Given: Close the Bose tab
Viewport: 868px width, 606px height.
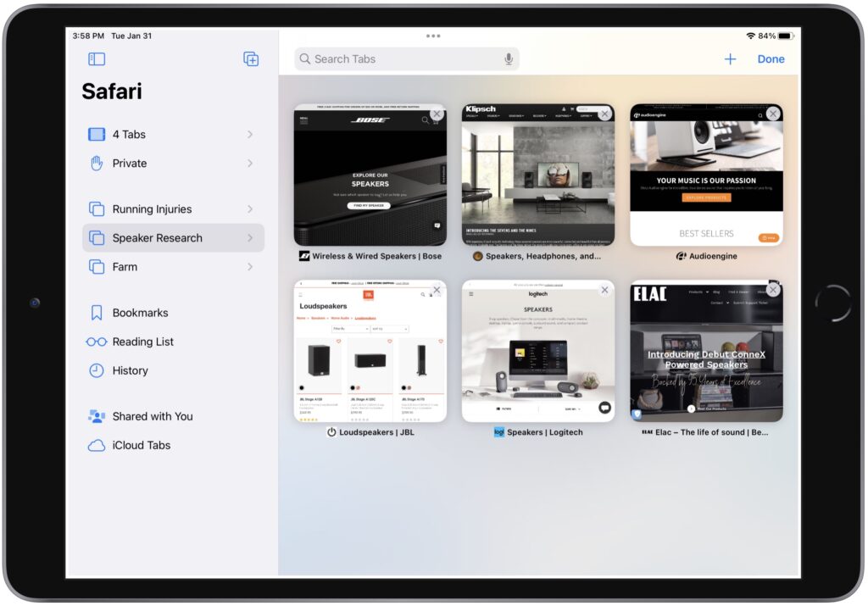Looking at the screenshot, I should tap(437, 114).
